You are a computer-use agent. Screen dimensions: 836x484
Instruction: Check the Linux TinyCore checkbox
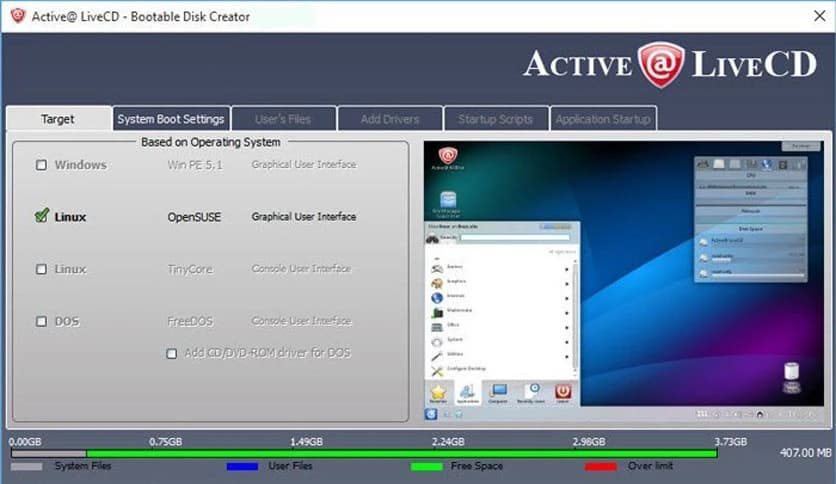(x=41, y=269)
